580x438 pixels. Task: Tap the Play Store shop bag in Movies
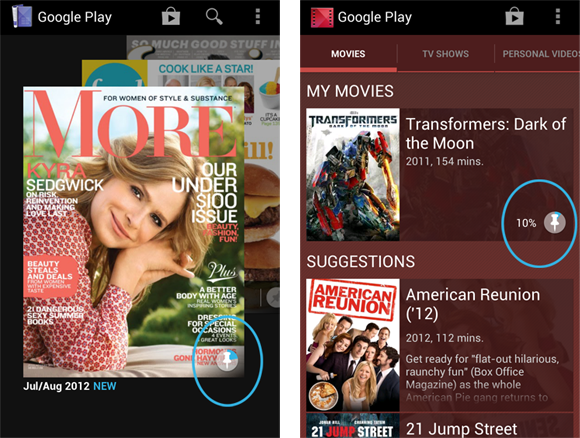(x=515, y=17)
